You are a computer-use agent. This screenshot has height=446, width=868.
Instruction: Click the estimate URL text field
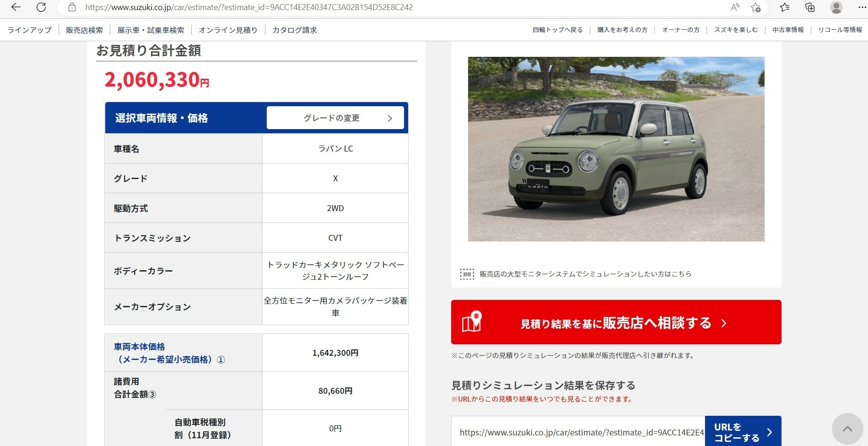click(x=578, y=432)
